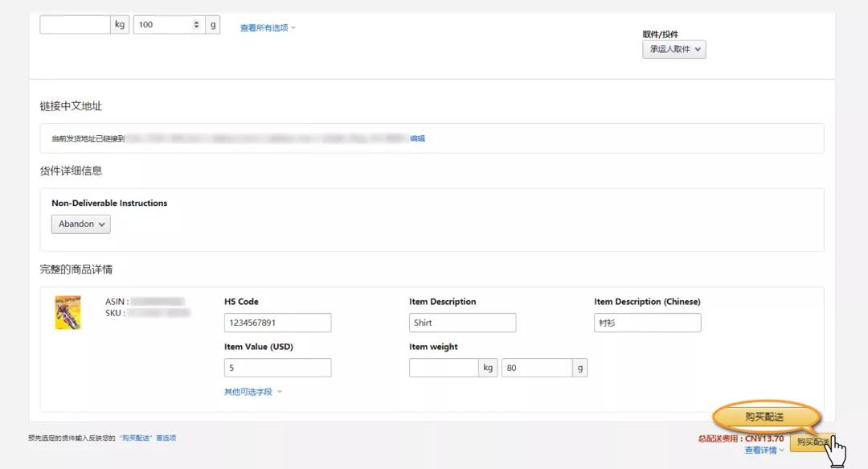Image resolution: width=868 pixels, height=469 pixels.
Task: Select the Item Value (USD) field
Action: pyautogui.click(x=277, y=368)
